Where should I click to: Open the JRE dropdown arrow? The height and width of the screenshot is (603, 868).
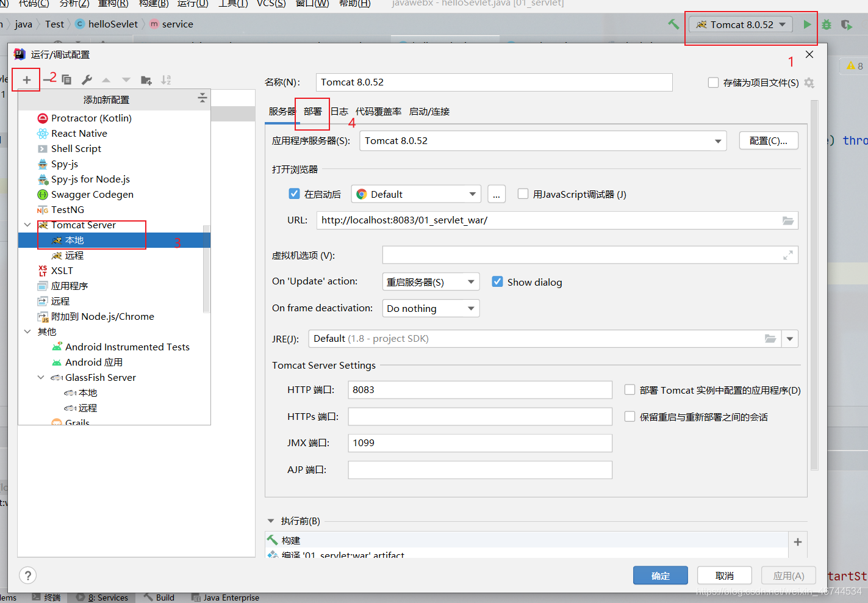click(x=790, y=339)
